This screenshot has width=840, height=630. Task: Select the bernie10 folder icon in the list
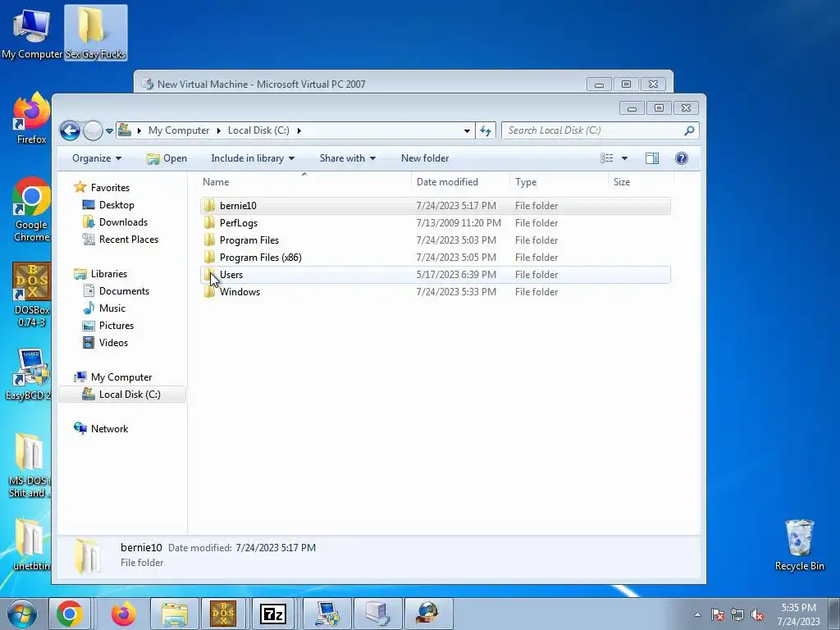pos(209,206)
